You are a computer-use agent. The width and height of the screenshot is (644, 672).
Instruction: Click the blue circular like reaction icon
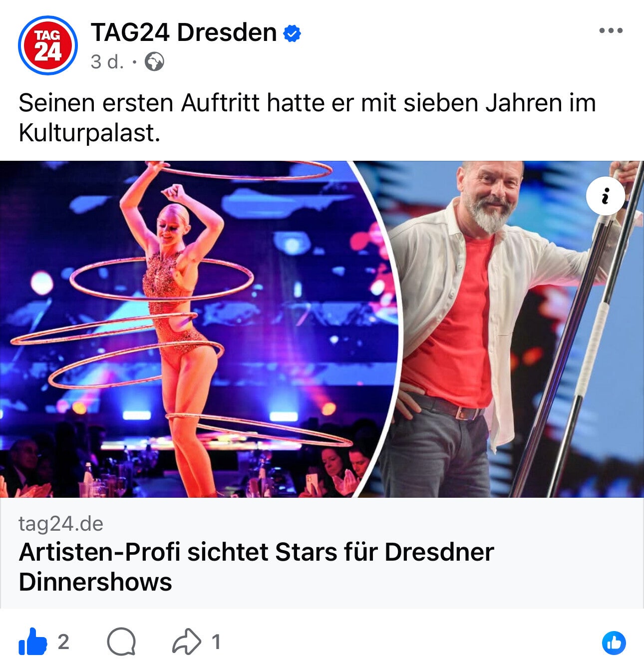614,643
